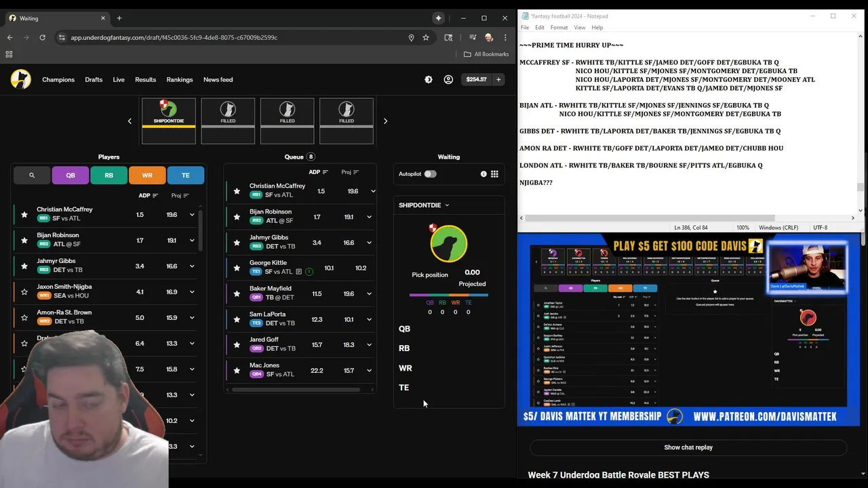
Task: Select the SHIPDONTDIE draft slot card
Action: [169, 121]
